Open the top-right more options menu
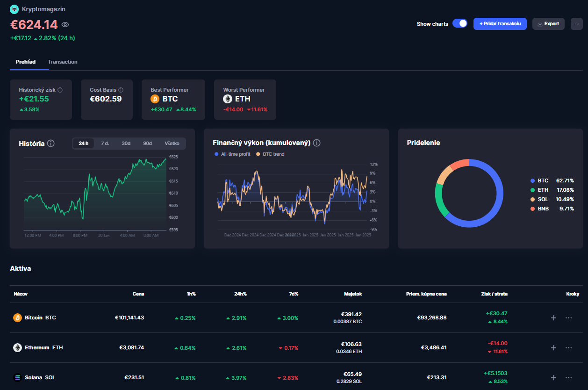The image size is (588, 390). [x=577, y=24]
